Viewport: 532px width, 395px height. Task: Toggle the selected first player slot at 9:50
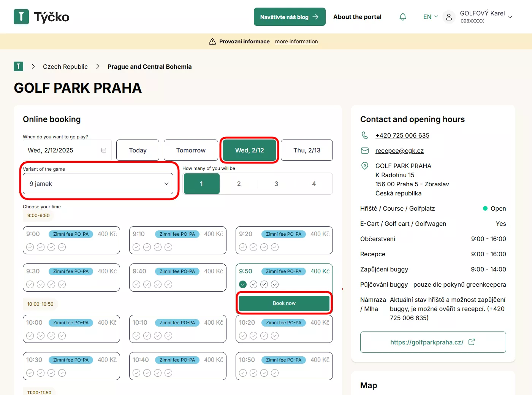243,284
